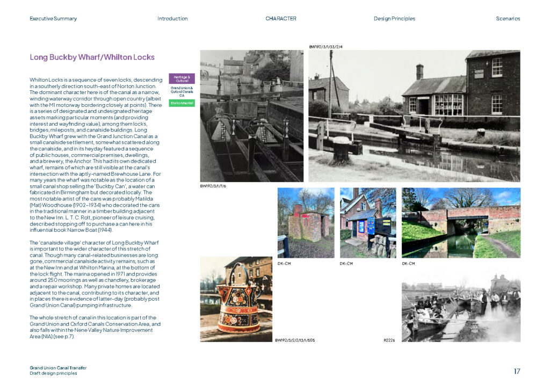Click the Long Buckby Wharf/Whilton Locks heading
Screen dimensions: 550x392
(92, 57)
